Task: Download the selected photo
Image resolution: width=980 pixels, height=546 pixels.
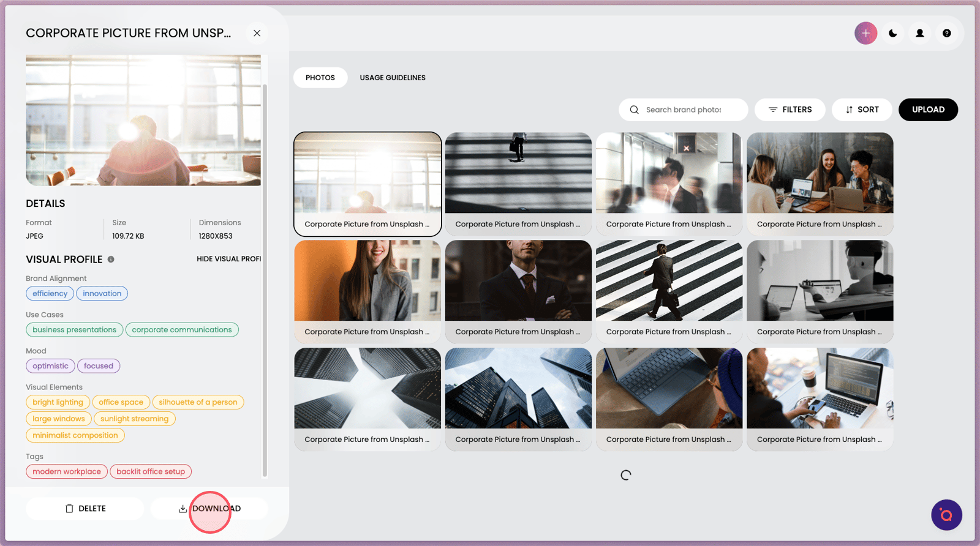Action: [x=209, y=509]
